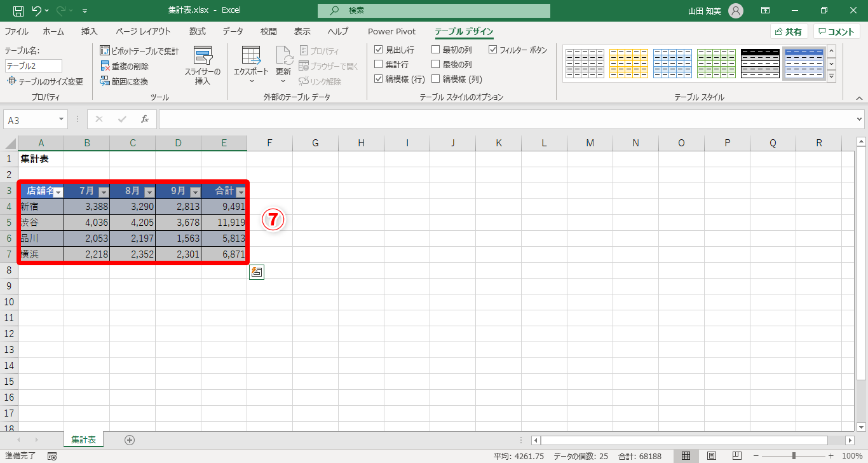Add a new sheet with plus icon

point(130,439)
